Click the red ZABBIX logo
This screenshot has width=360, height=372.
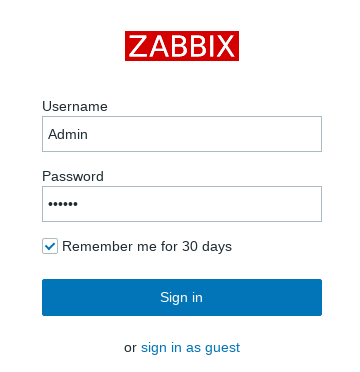pyautogui.click(x=182, y=46)
